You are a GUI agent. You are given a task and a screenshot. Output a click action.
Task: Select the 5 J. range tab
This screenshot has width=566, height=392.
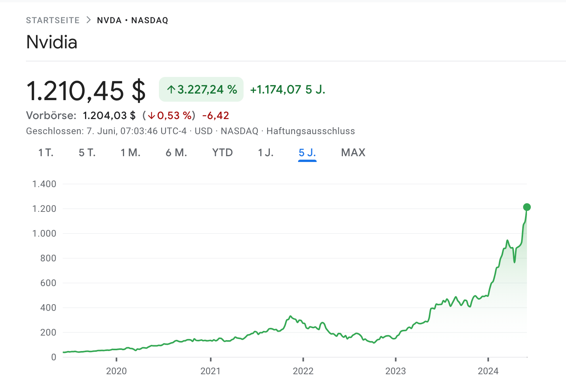pos(307,153)
